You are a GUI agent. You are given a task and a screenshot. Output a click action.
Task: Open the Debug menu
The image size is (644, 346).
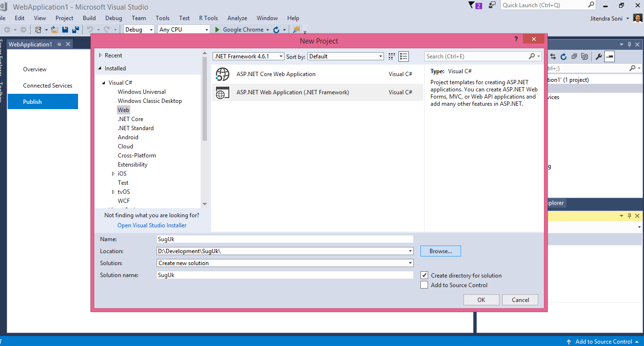click(x=113, y=18)
